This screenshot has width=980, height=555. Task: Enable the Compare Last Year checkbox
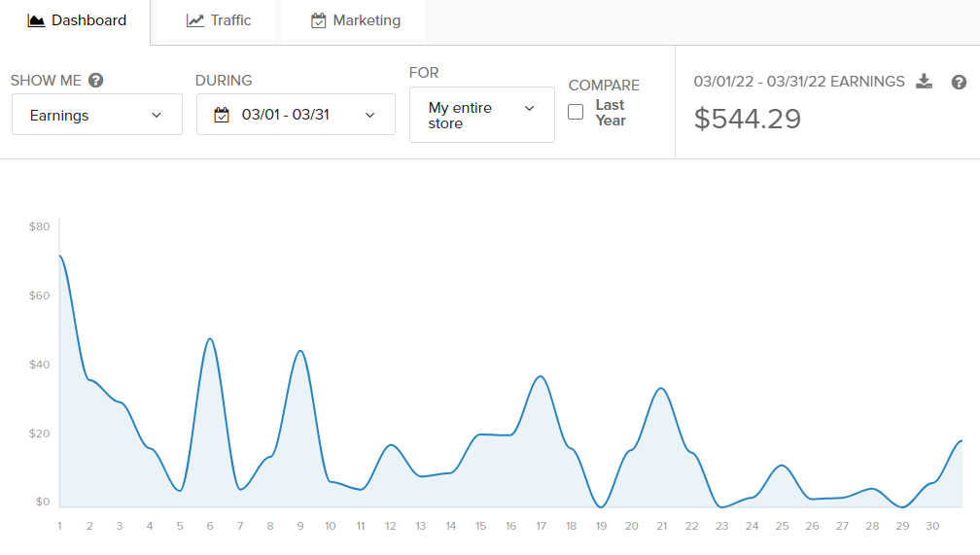point(576,112)
